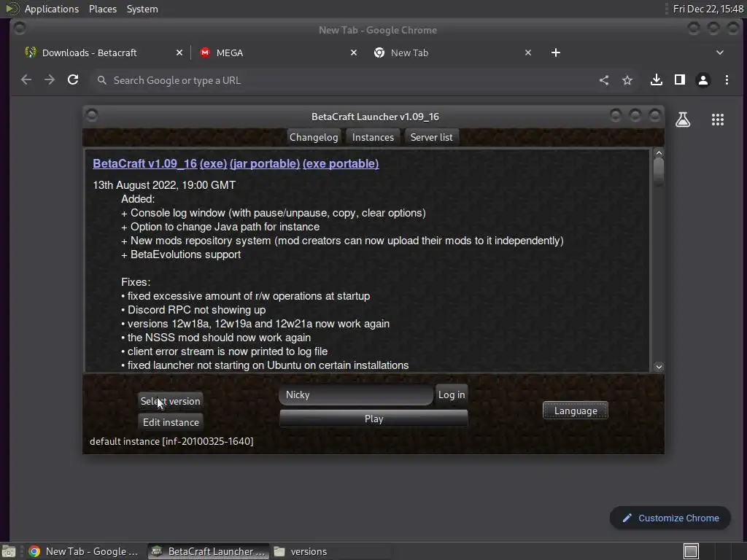
Task: Click the Language button
Action: [576, 411]
